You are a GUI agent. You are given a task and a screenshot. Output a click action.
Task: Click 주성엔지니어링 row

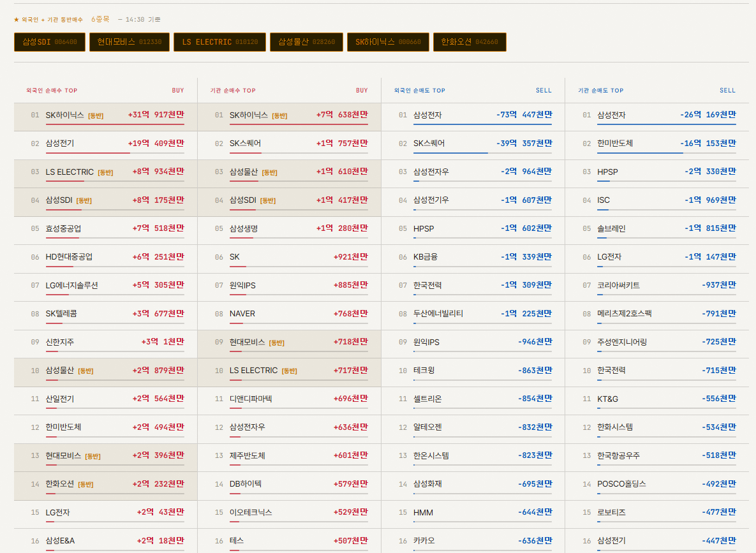[x=657, y=344]
